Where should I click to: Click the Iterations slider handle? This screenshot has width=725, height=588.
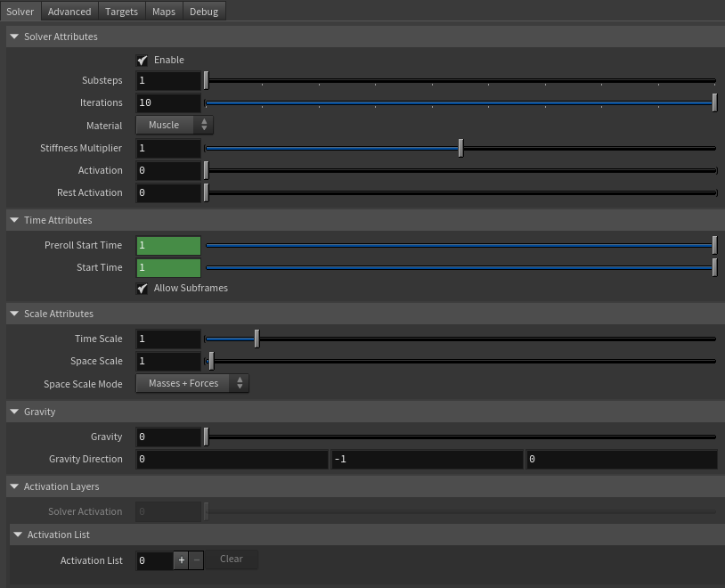click(714, 102)
